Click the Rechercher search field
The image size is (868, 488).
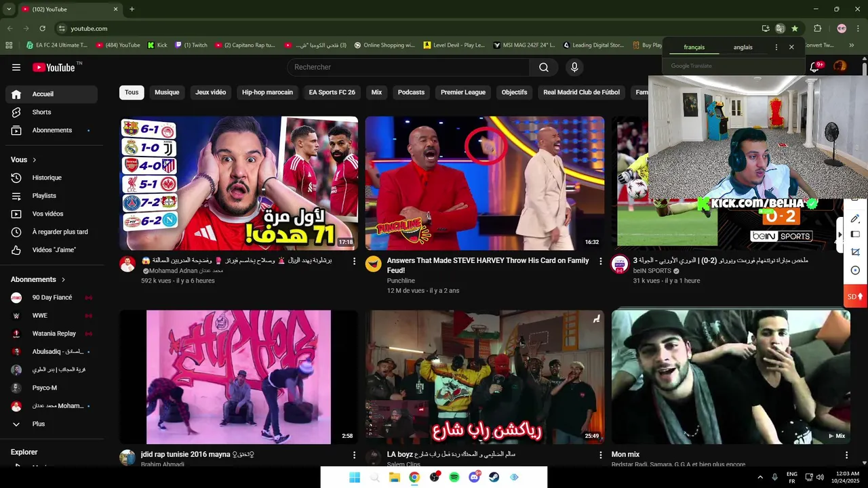tap(409, 67)
